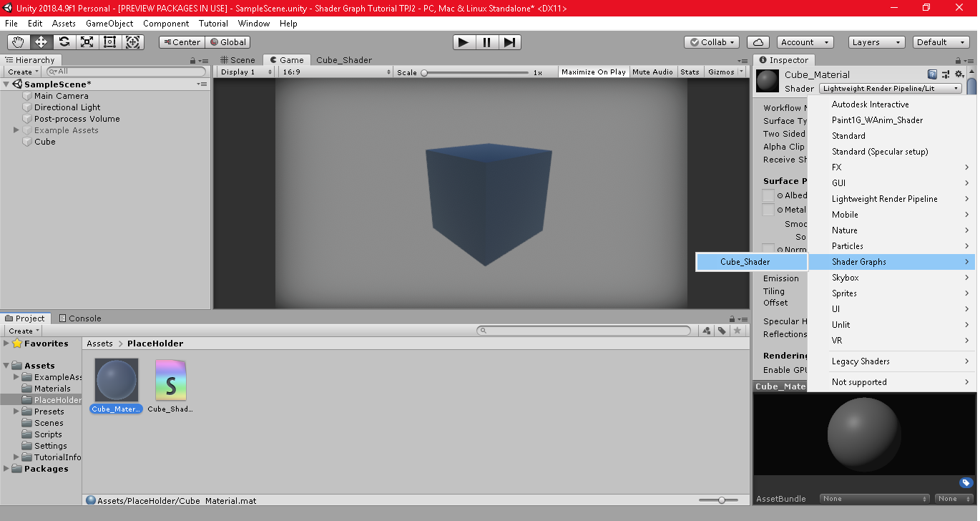Open the Layers dropdown

pos(876,42)
